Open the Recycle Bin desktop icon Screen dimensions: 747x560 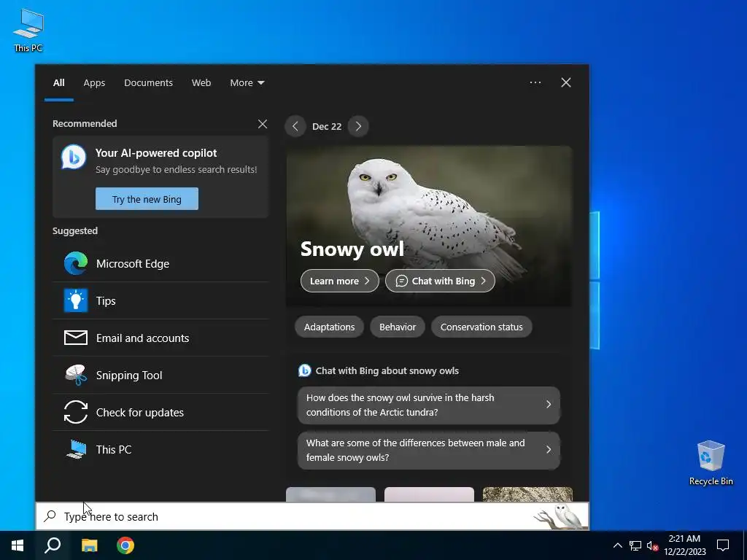point(711,463)
